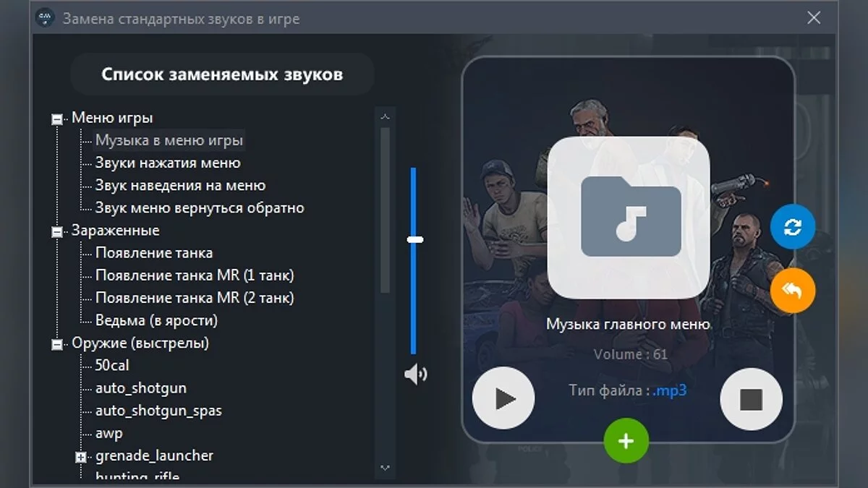Screen dimensions: 868x488
Task: Collapse the «Зараженные» section
Action: tap(56, 230)
